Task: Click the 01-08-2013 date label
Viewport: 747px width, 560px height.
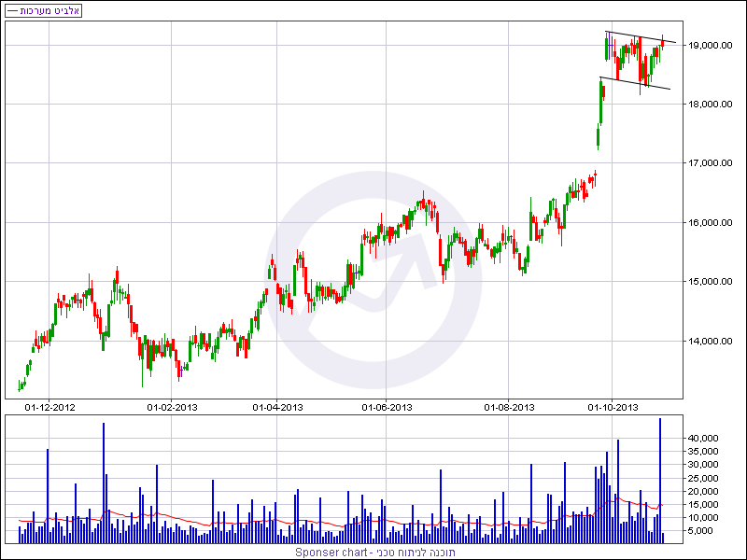Action: 509,408
